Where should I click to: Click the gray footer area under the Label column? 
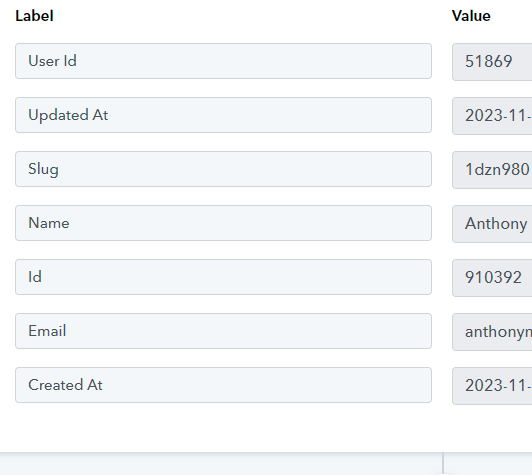click(x=221, y=464)
